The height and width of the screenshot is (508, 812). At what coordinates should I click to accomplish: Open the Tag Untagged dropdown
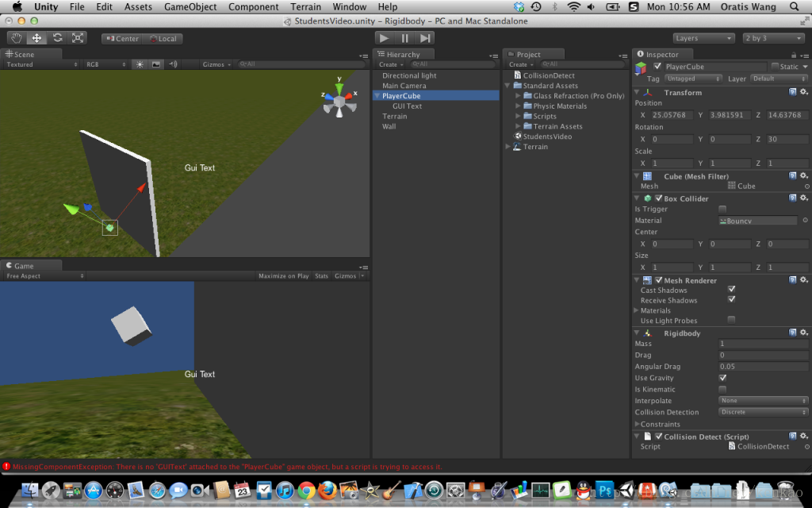click(x=693, y=79)
